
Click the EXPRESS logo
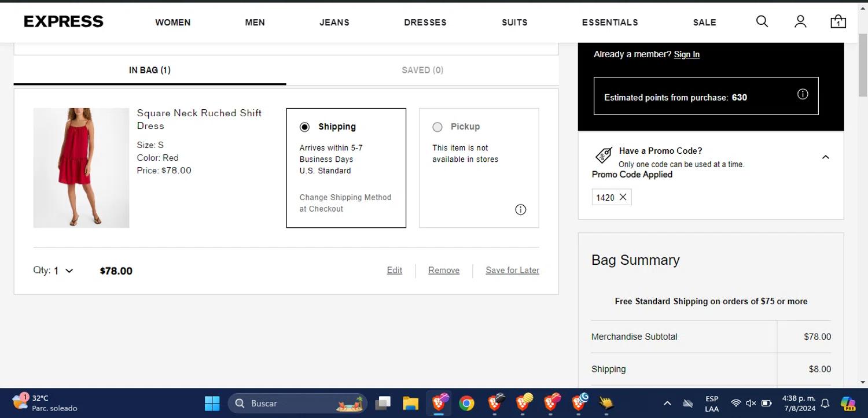[x=64, y=21]
